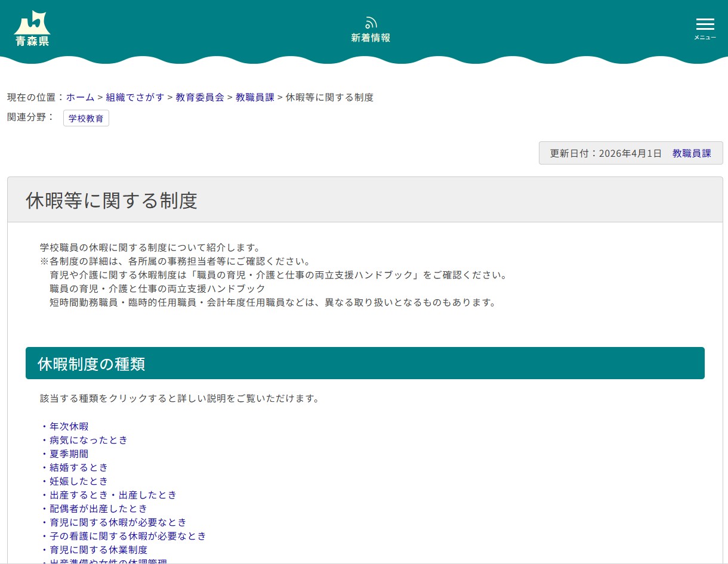Open 育児に関する休業制度 link
The width and height of the screenshot is (728, 564).
pyautogui.click(x=98, y=550)
